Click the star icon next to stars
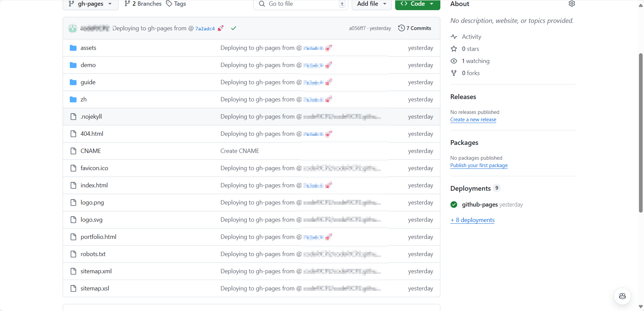This screenshot has width=644, height=311. [454, 49]
